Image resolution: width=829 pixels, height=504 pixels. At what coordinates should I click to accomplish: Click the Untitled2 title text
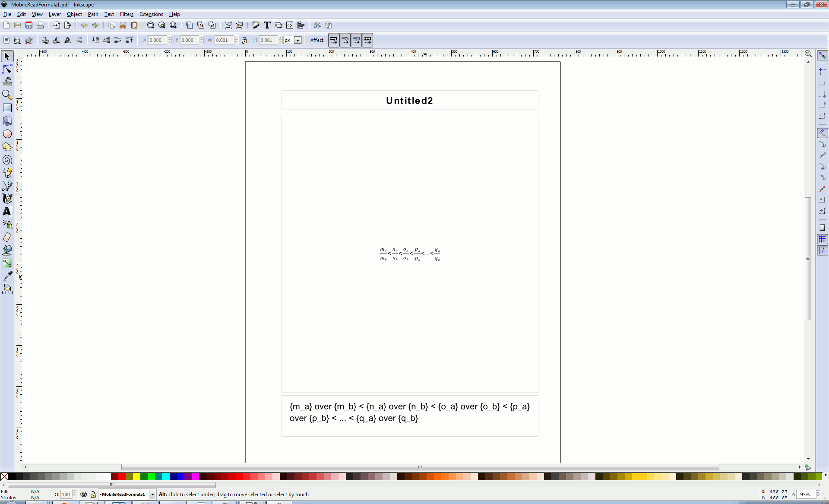[409, 101]
